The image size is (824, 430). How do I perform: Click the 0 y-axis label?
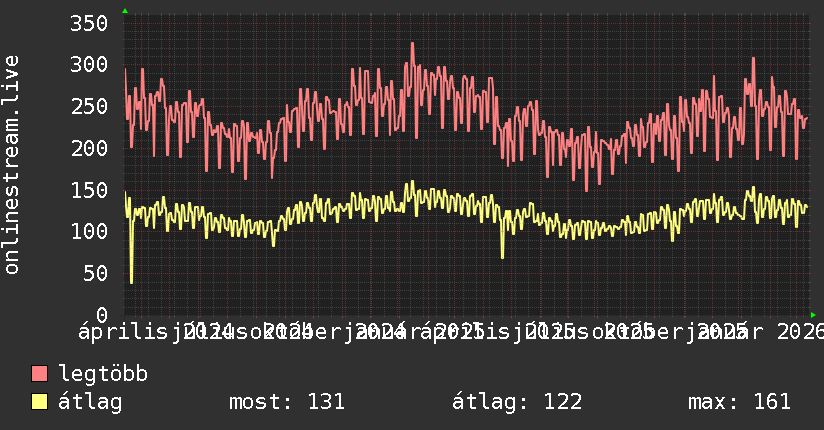click(x=102, y=315)
